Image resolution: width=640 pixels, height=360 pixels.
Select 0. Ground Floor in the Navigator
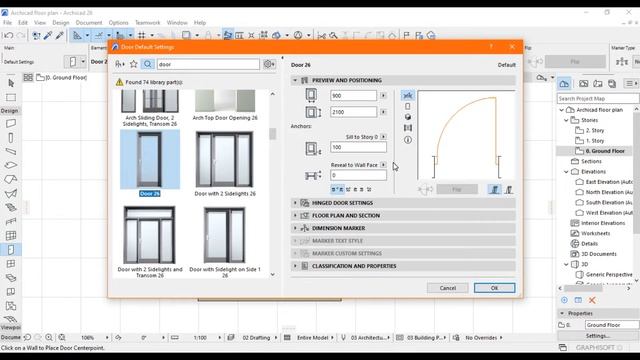pos(605,151)
